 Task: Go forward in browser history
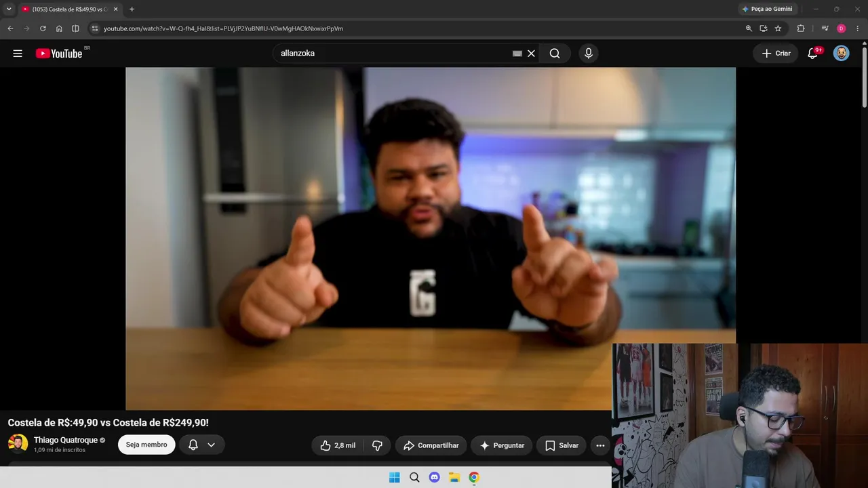coord(26,28)
